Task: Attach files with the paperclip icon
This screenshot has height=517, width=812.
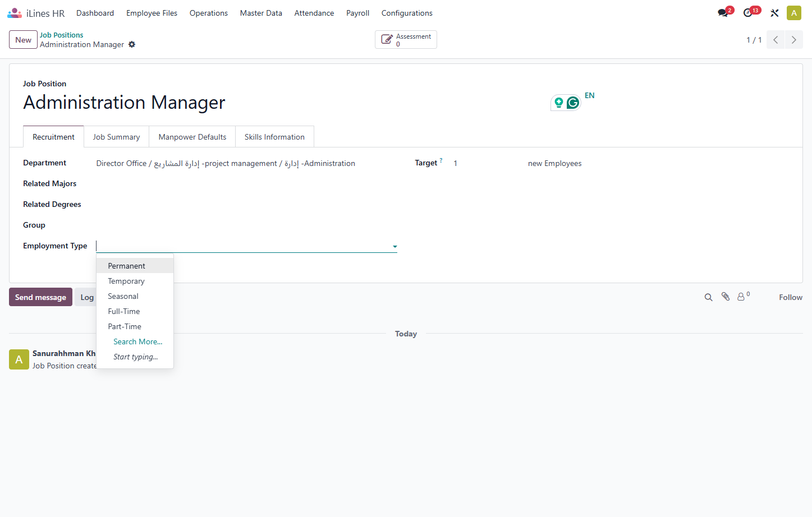Action: coord(726,297)
